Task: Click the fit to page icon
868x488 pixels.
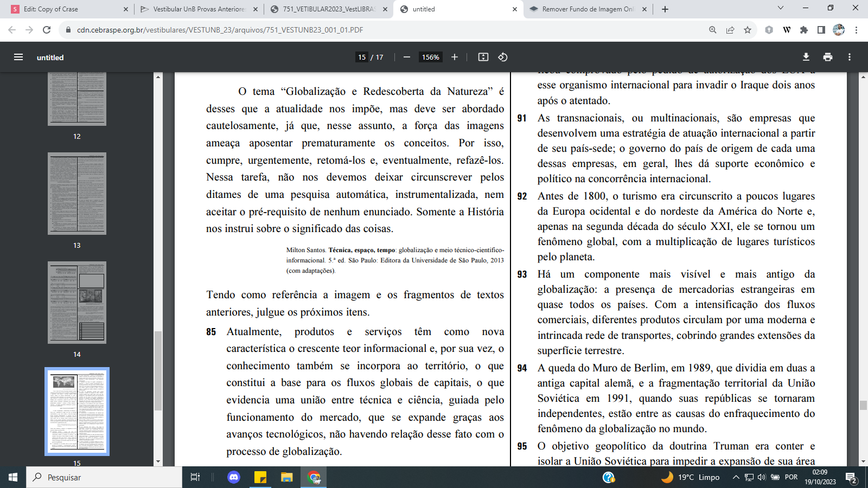Action: [483, 57]
